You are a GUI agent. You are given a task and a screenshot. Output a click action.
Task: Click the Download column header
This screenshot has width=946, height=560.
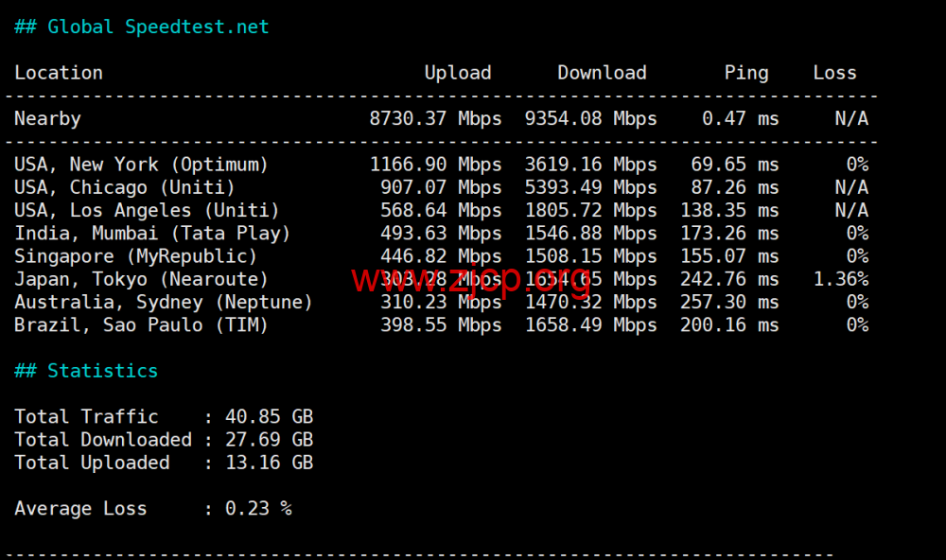click(x=602, y=73)
